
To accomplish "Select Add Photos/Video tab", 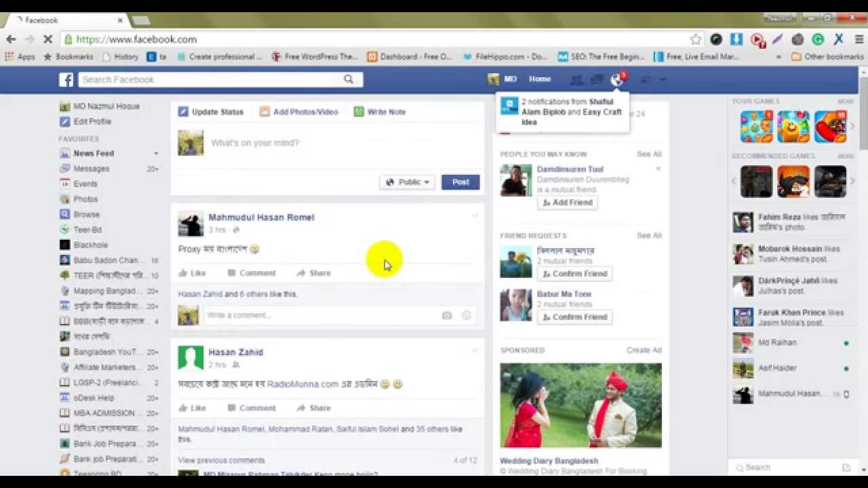I will tap(299, 112).
